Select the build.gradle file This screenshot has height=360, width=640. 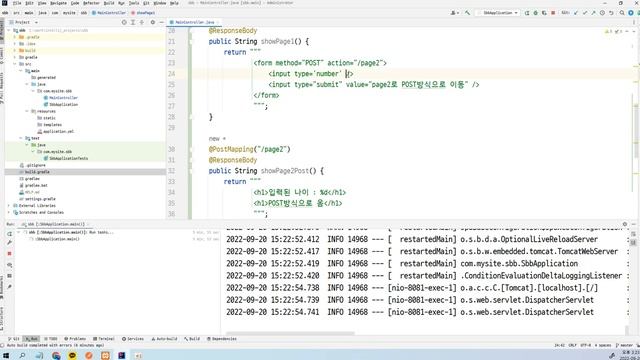tap(35, 172)
